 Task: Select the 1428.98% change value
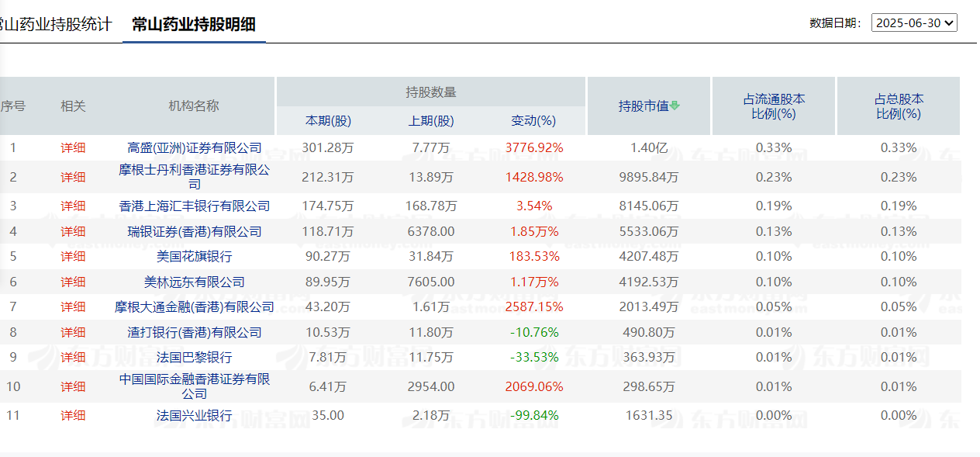(534, 177)
